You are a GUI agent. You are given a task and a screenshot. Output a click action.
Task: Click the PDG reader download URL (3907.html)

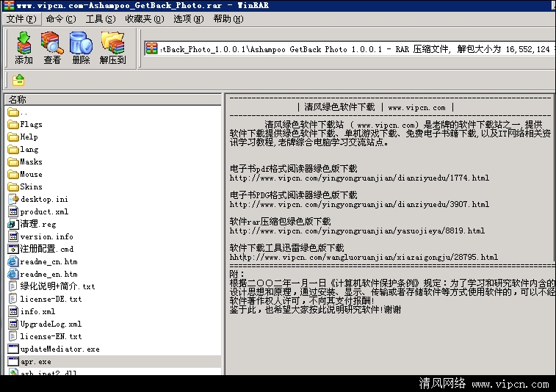359,204
